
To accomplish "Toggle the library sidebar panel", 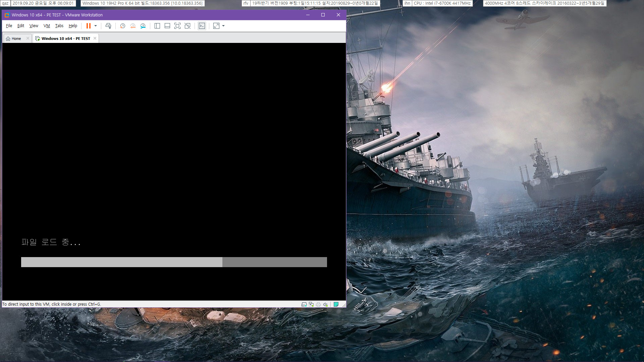I will 157,26.
